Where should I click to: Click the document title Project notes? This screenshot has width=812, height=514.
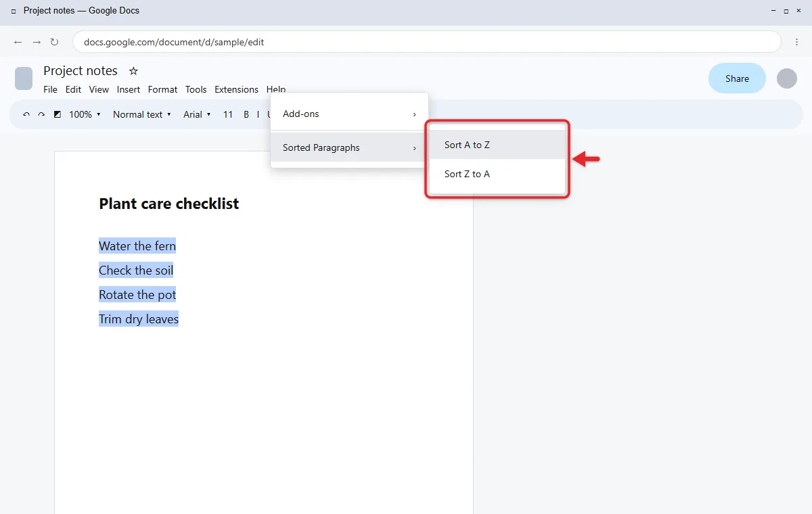click(x=81, y=71)
